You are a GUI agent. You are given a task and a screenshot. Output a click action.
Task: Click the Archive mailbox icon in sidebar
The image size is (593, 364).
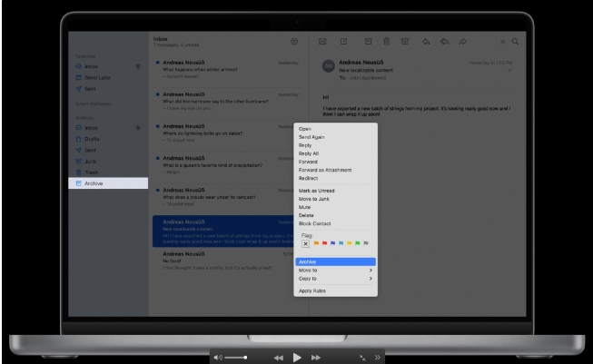tap(78, 183)
